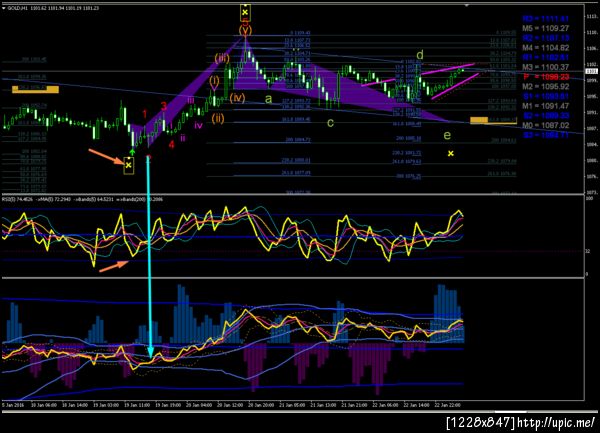Screen dimensions: 600x433
Task: Select the lower pink wedge trendline
Action: (455, 86)
